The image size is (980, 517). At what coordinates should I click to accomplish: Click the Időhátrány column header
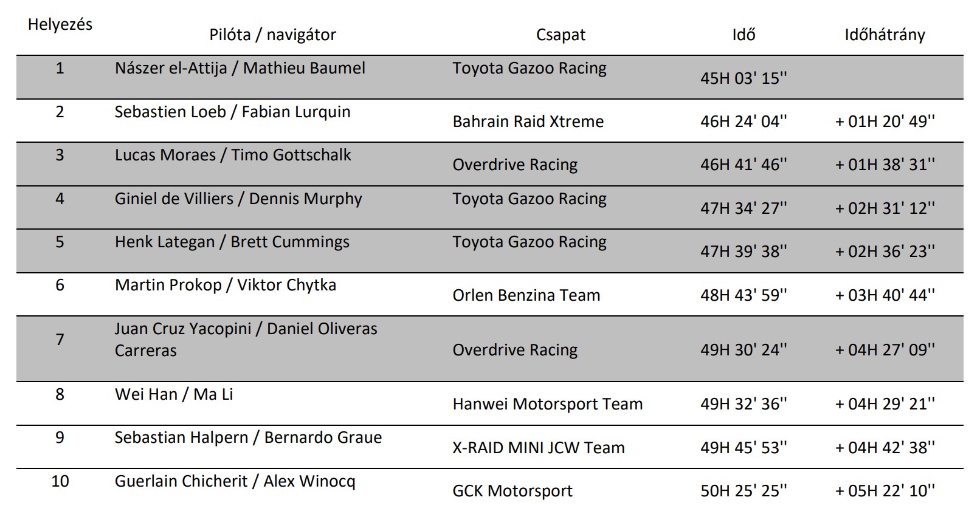[885, 35]
